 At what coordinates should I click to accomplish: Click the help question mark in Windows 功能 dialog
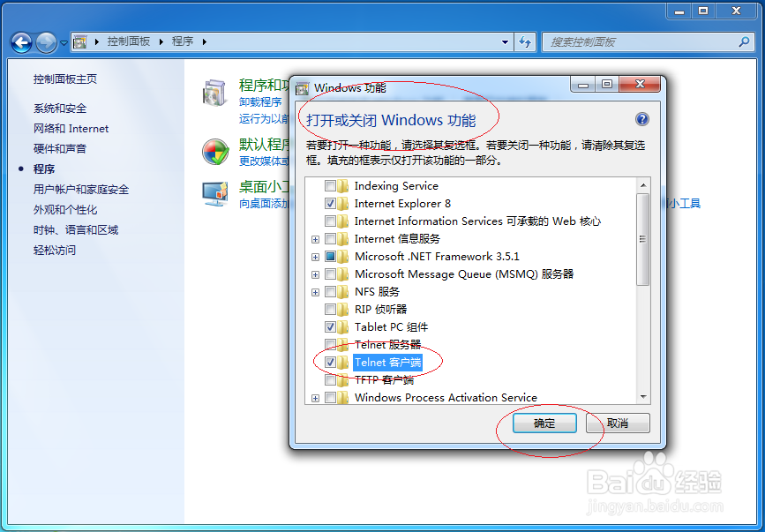pyautogui.click(x=643, y=119)
